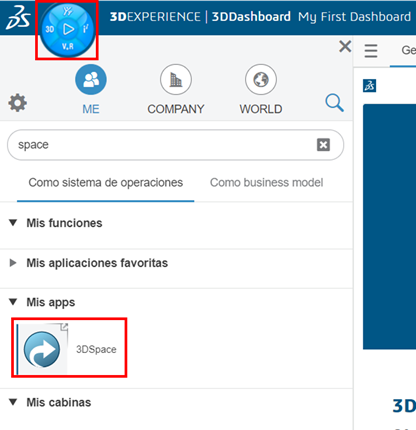Select Como sistema de operaciones tab

(106, 183)
